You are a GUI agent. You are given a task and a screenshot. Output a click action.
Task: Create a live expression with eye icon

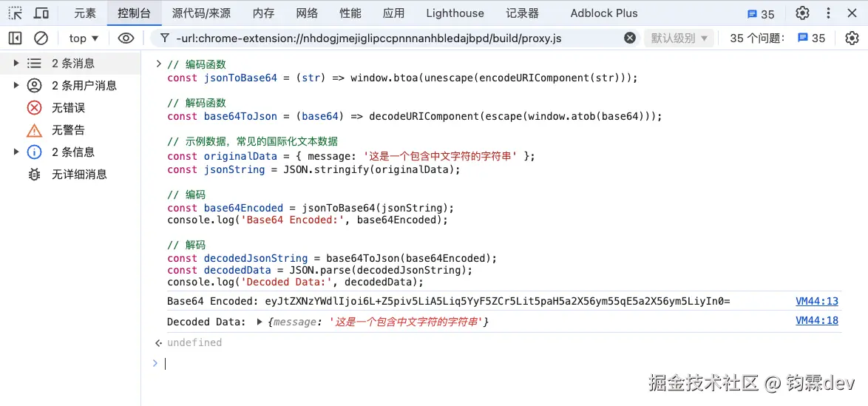coord(126,38)
